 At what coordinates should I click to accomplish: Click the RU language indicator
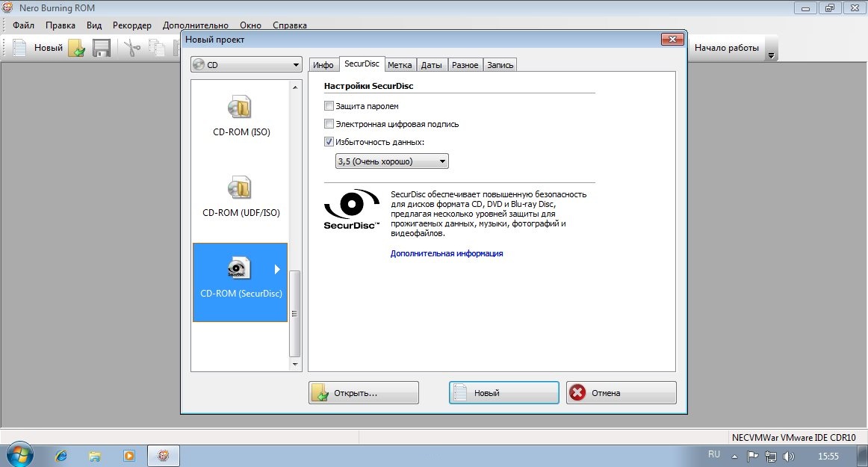click(x=714, y=454)
